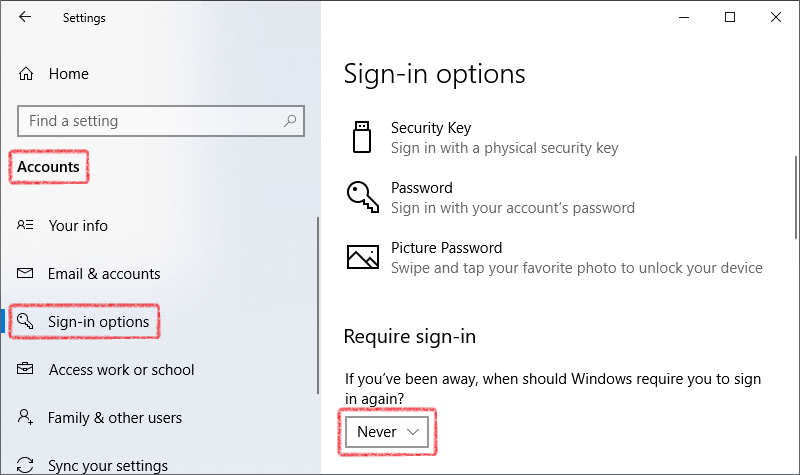Open the Email & accounts page
This screenshot has width=800, height=475.
[x=104, y=274]
